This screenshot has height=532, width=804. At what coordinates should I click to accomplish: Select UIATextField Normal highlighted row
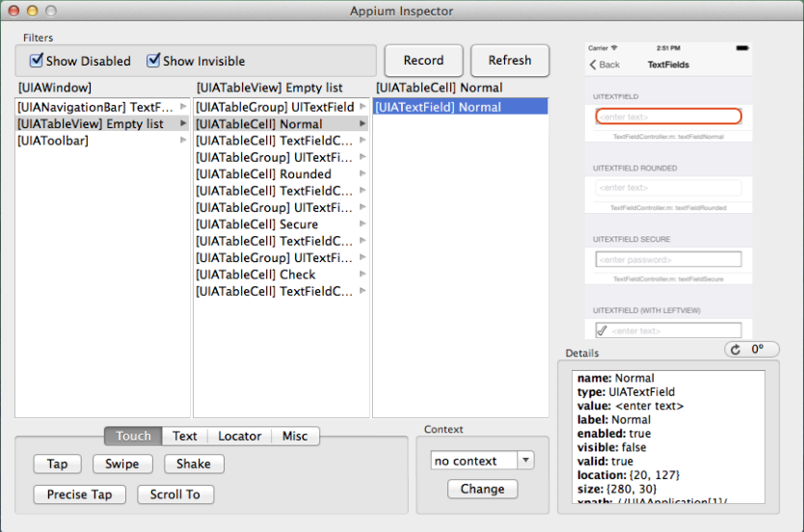(x=461, y=107)
